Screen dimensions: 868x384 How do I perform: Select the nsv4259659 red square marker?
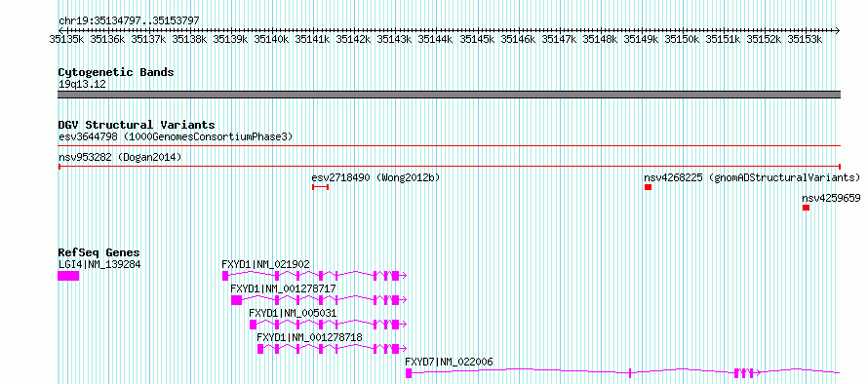click(806, 208)
